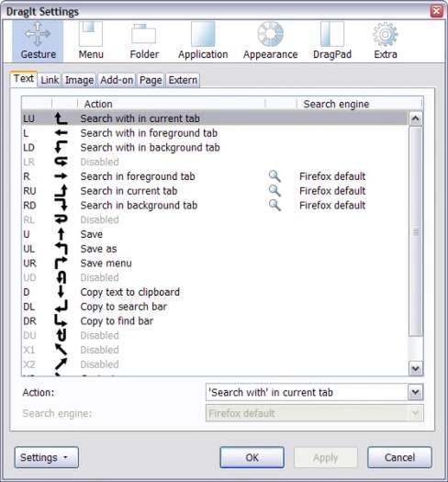The height and width of the screenshot is (482, 448).
Task: Click the Apply button
Action: [x=326, y=457]
